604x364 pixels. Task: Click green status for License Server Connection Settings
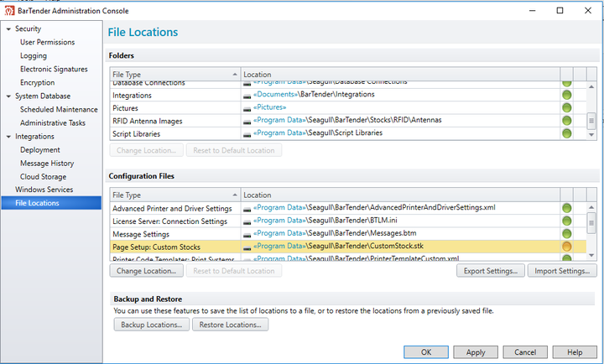coord(566,221)
